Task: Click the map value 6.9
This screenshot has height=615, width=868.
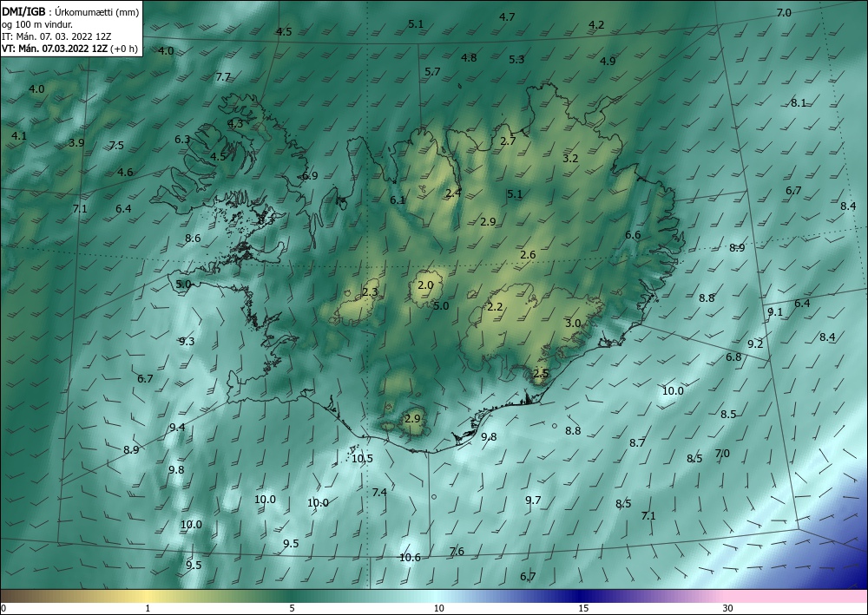Action: [310, 176]
